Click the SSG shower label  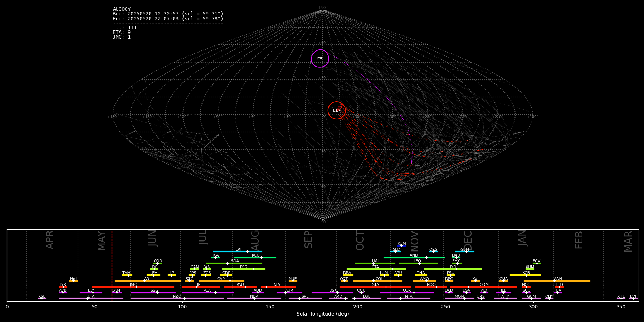click(x=155, y=291)
